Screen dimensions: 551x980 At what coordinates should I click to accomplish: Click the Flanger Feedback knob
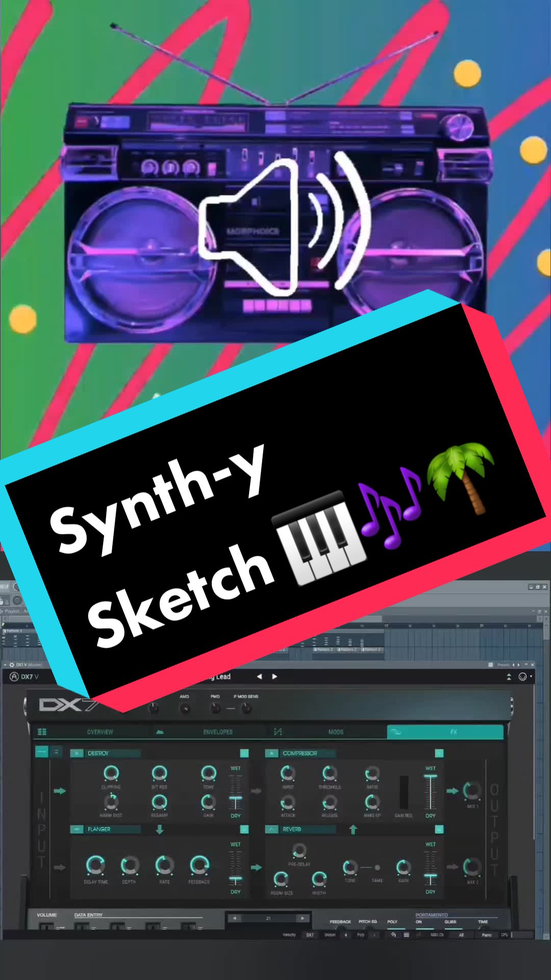pyautogui.click(x=199, y=865)
